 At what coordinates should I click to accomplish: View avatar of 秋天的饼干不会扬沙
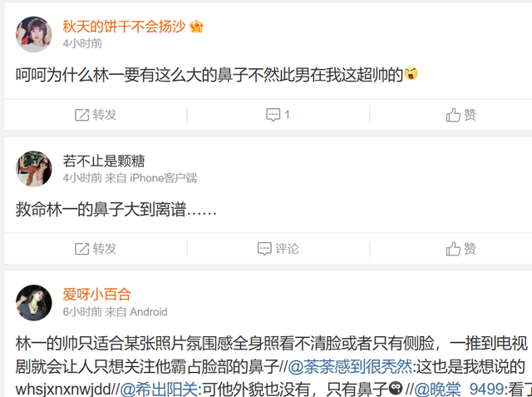coord(34,34)
